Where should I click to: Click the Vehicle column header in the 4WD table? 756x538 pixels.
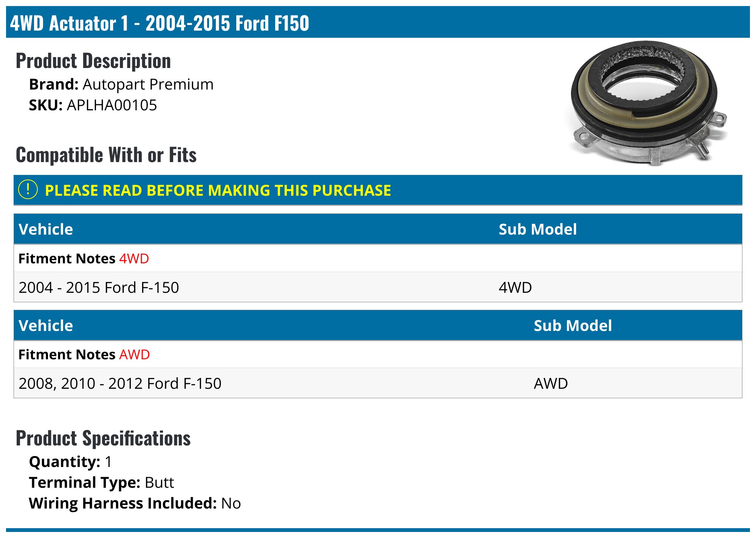[46, 229]
